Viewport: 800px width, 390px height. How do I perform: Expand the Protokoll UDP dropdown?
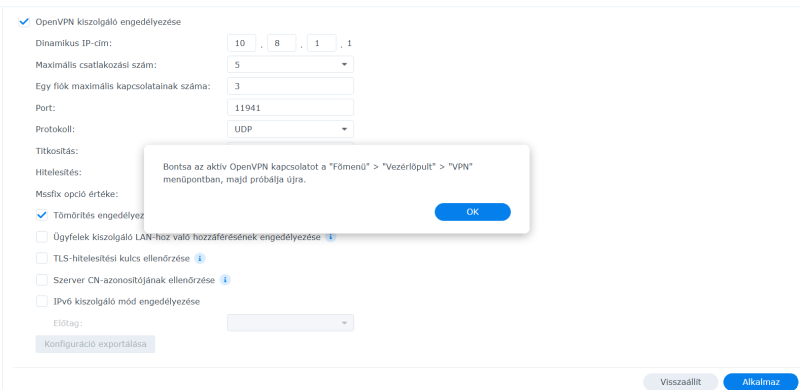pyautogui.click(x=290, y=129)
